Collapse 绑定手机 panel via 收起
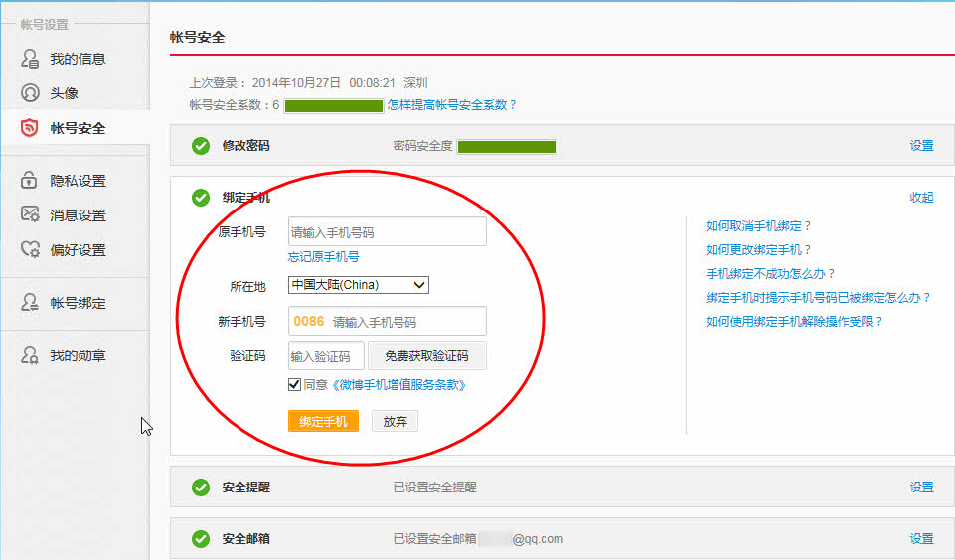 (921, 198)
